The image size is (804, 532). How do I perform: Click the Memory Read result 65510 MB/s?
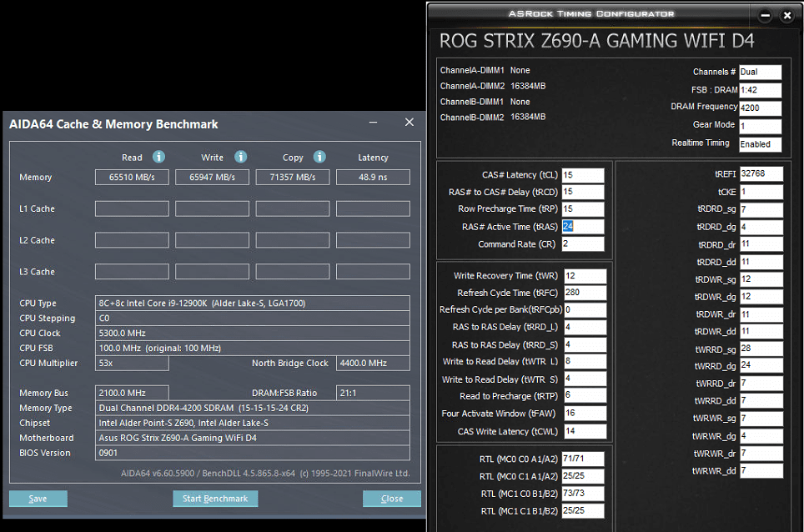click(132, 178)
